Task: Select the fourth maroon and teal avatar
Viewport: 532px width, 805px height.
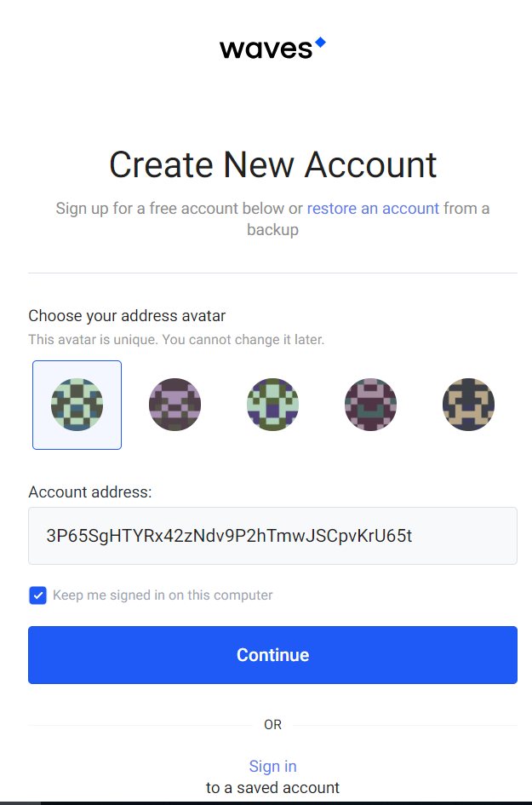Action: tap(370, 405)
